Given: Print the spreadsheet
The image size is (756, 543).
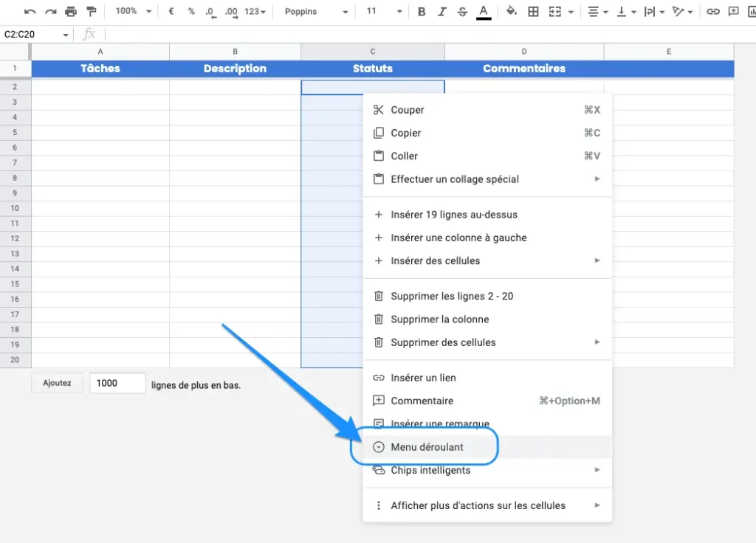Looking at the screenshot, I should click(x=71, y=11).
